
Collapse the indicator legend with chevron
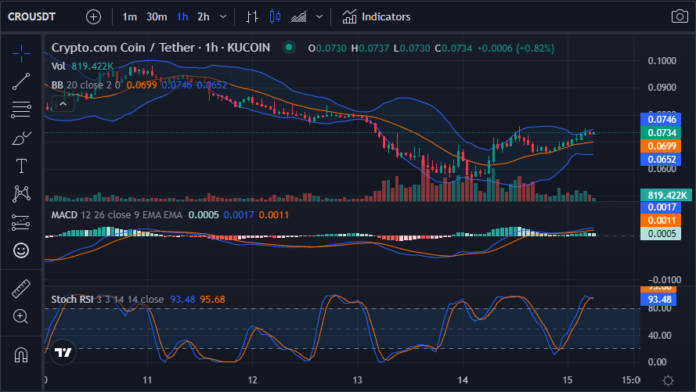pyautogui.click(x=63, y=104)
